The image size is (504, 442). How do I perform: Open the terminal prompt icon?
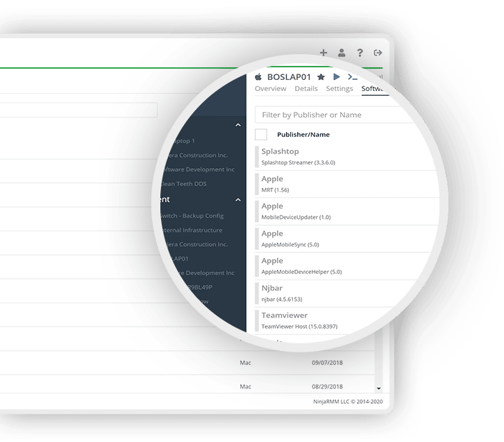[x=353, y=77]
